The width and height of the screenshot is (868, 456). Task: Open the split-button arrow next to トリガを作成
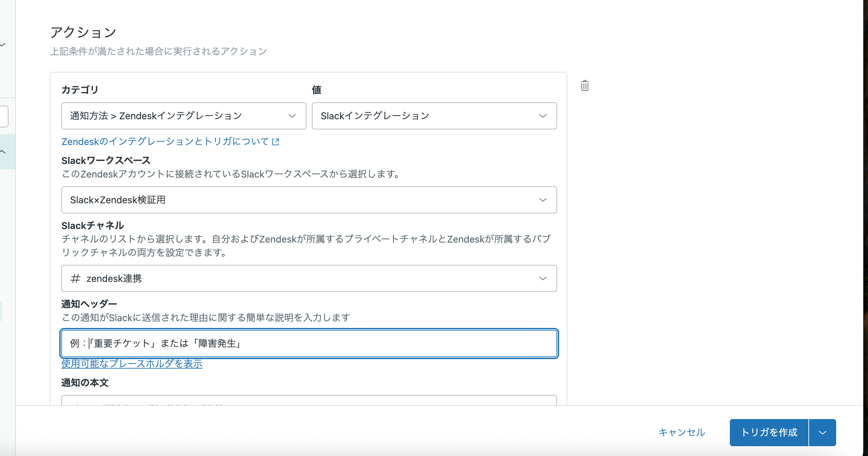point(822,433)
